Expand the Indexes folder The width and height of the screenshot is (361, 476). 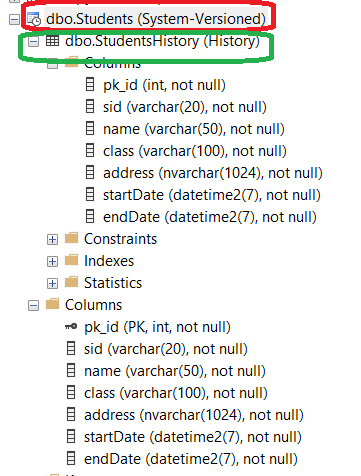tap(52, 261)
